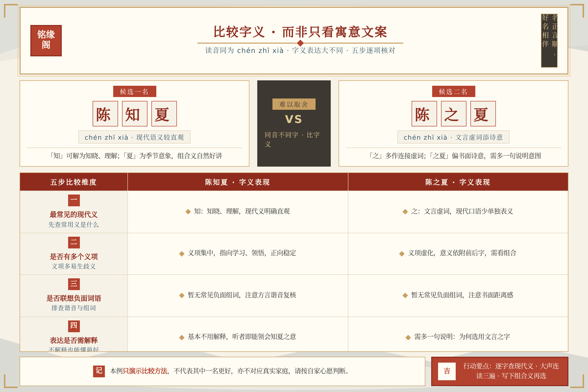Select the step 二 number badge
The height and width of the screenshot is (392, 588).
click(74, 243)
